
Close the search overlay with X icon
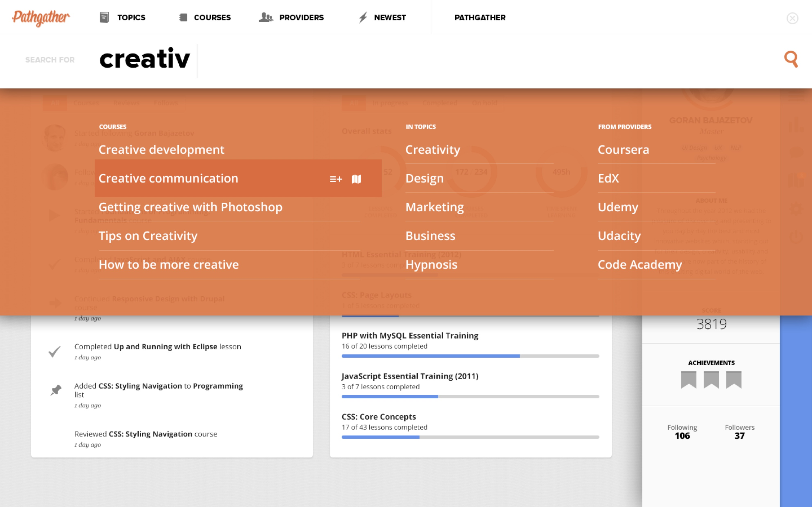click(792, 18)
